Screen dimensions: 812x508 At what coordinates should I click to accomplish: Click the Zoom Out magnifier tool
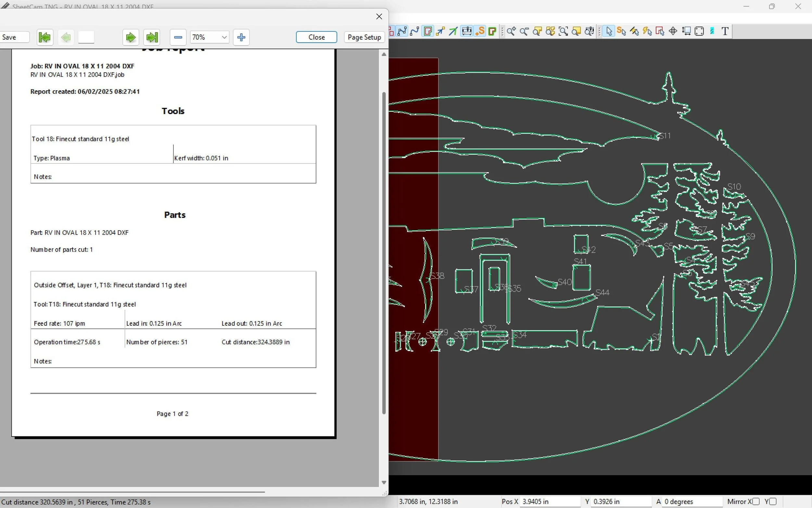click(x=524, y=31)
